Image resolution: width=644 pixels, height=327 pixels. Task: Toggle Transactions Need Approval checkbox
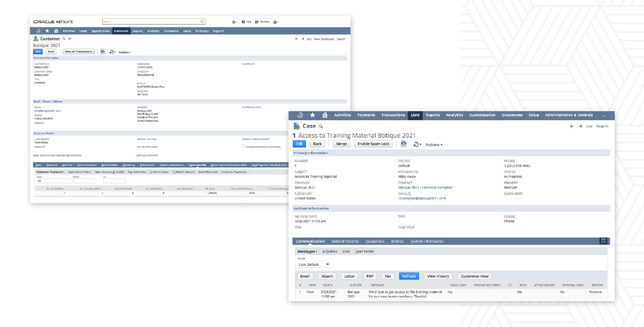tap(244, 147)
